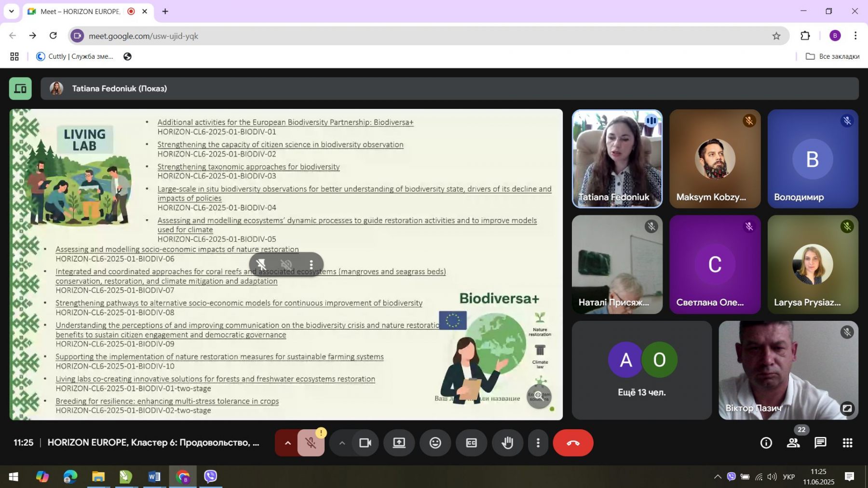Open File Explorer from taskbar

[x=98, y=477]
